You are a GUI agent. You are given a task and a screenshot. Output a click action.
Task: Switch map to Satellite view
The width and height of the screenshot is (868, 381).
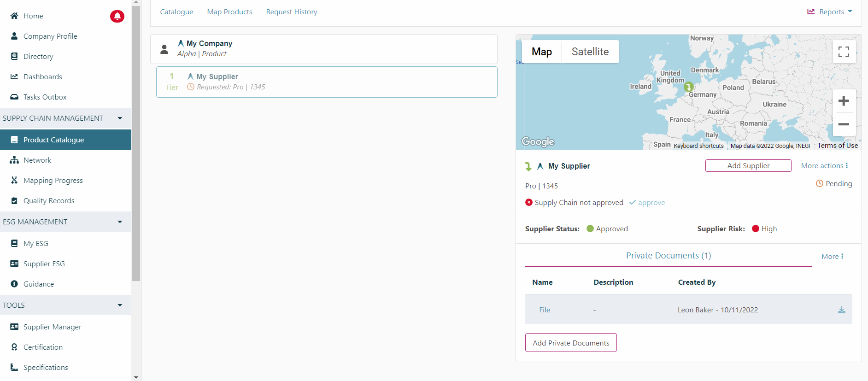tap(590, 52)
